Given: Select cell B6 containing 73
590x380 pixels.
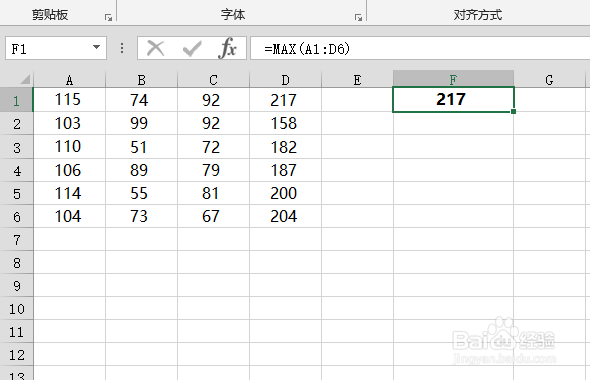Looking at the screenshot, I should [x=141, y=216].
